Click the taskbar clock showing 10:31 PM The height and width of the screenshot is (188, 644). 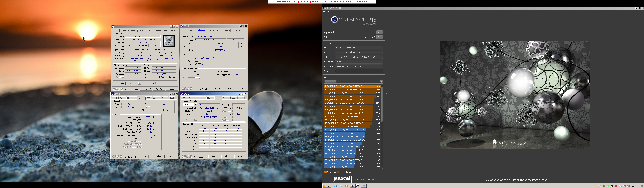tap(635, 186)
